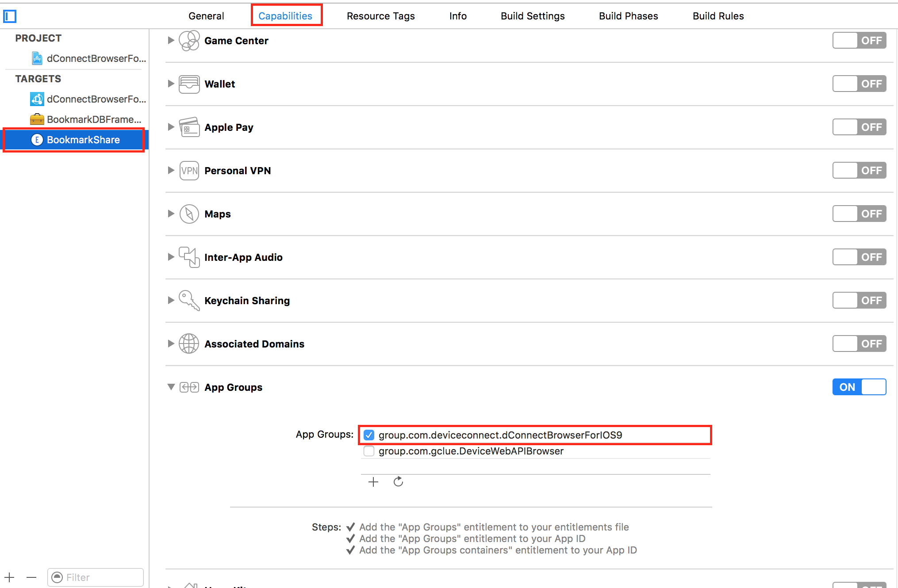Enable the Inter-App Audio switch

(x=859, y=257)
